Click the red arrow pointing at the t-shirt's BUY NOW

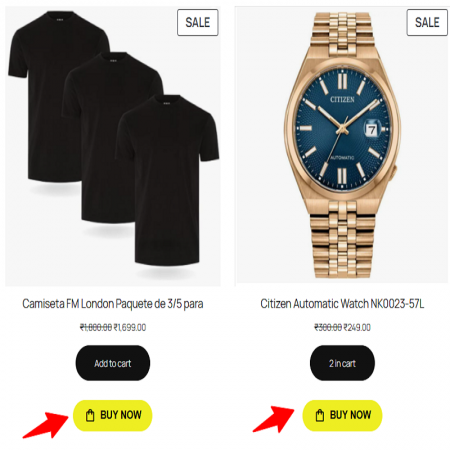46,425
